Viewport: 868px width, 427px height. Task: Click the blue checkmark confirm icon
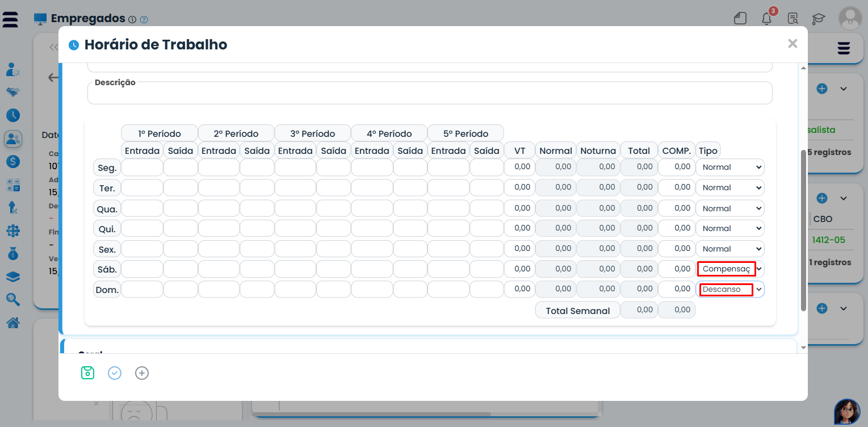115,373
